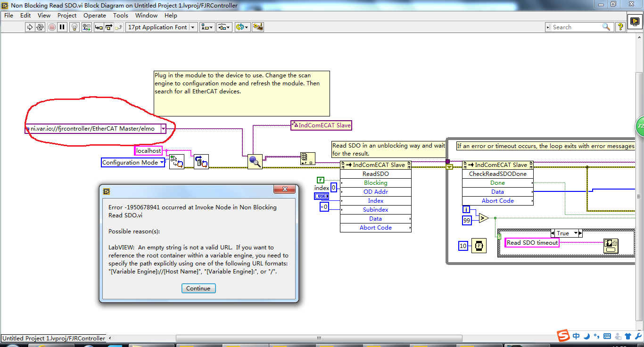Open the Edit menu
This screenshot has width=644, height=347.
25,16
